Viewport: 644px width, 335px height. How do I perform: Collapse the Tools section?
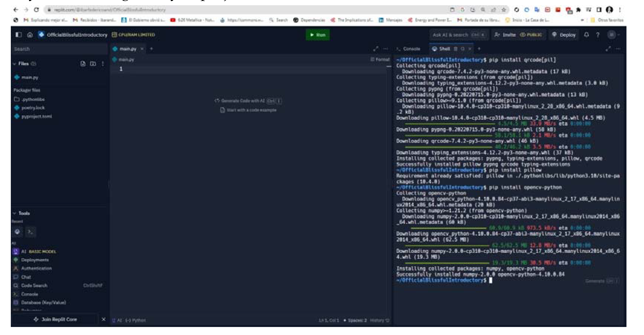click(x=15, y=213)
